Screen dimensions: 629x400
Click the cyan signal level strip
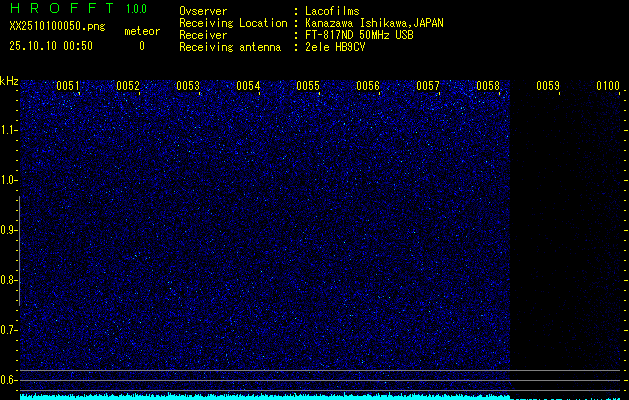[265, 396]
